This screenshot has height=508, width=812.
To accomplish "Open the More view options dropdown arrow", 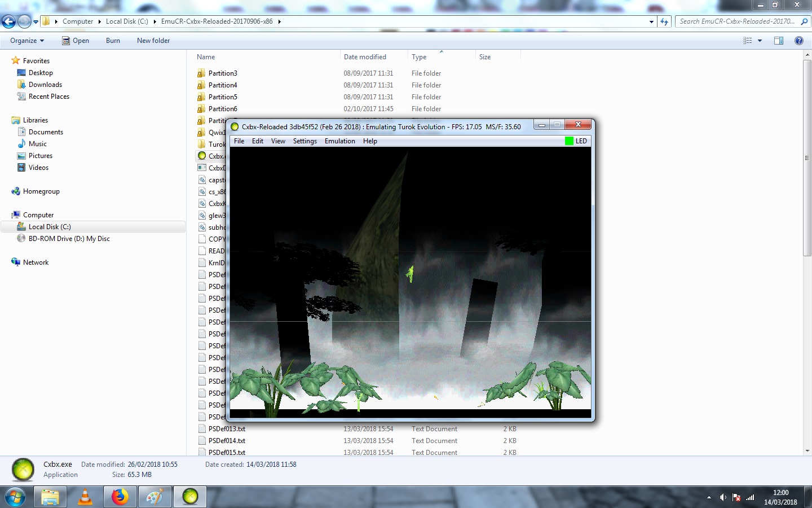I will tap(760, 41).
